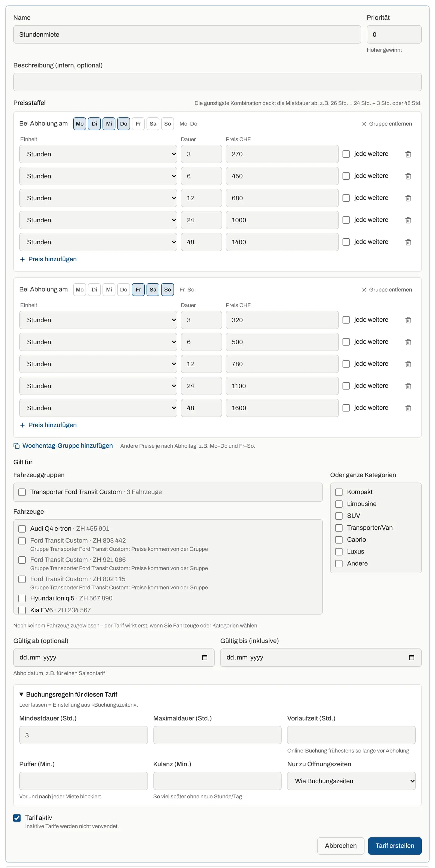The height and width of the screenshot is (868, 435).
Task: Delete the Fr–So 12-hour 780 CHF price row
Action: click(408, 364)
